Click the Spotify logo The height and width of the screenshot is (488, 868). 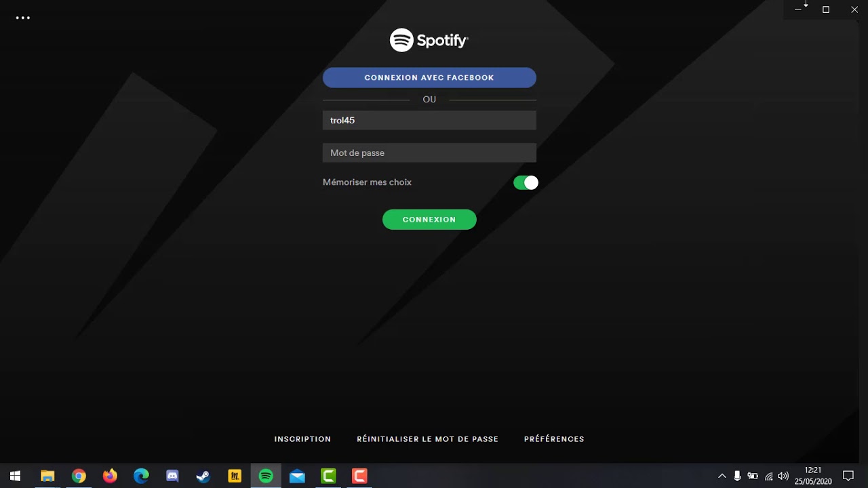pos(429,40)
